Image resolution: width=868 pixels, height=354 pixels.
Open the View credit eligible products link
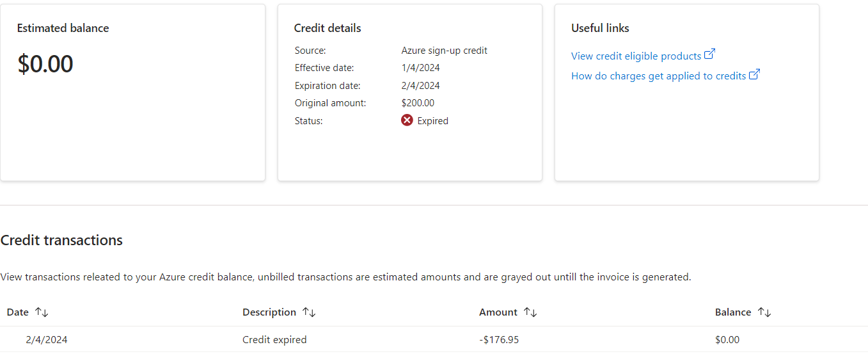click(x=636, y=56)
